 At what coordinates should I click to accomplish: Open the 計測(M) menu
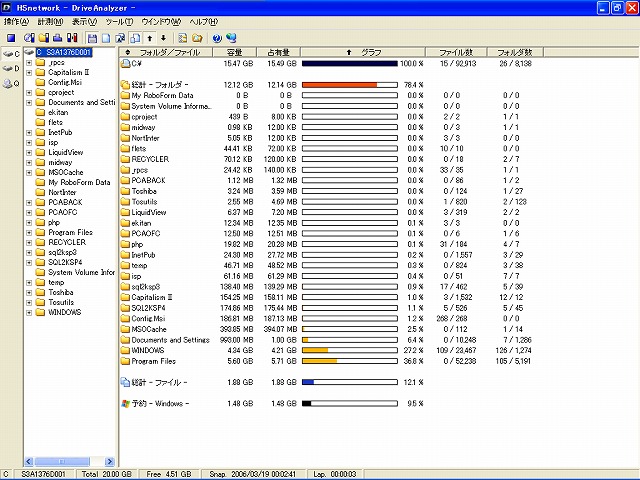tap(50, 22)
